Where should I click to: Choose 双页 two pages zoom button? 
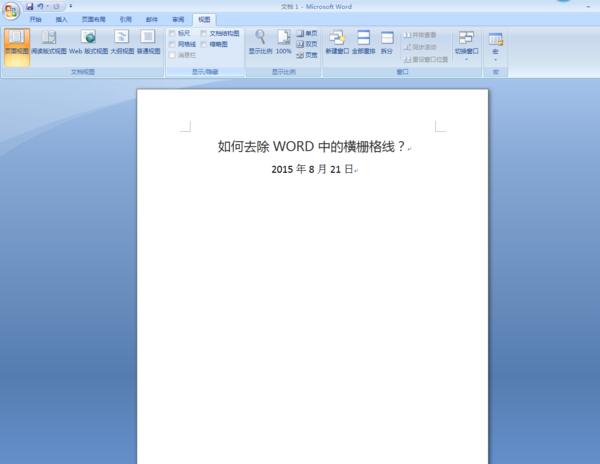(307, 44)
